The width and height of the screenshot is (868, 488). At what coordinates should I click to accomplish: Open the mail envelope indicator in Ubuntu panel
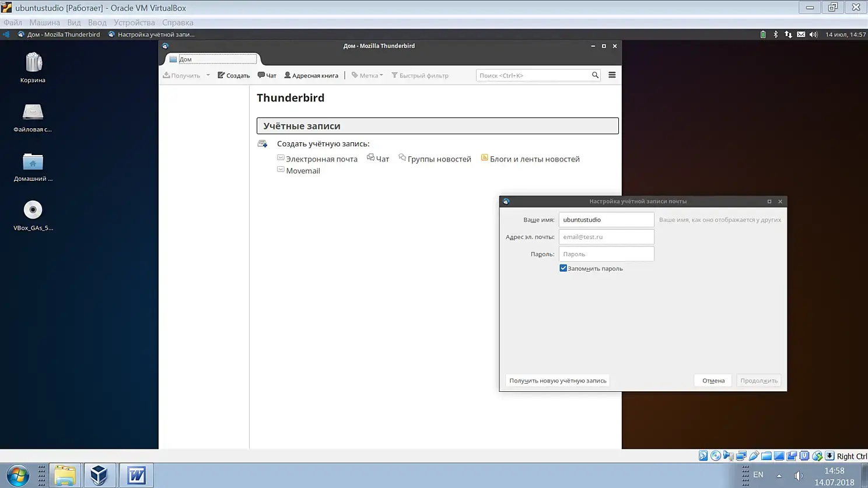click(x=801, y=34)
